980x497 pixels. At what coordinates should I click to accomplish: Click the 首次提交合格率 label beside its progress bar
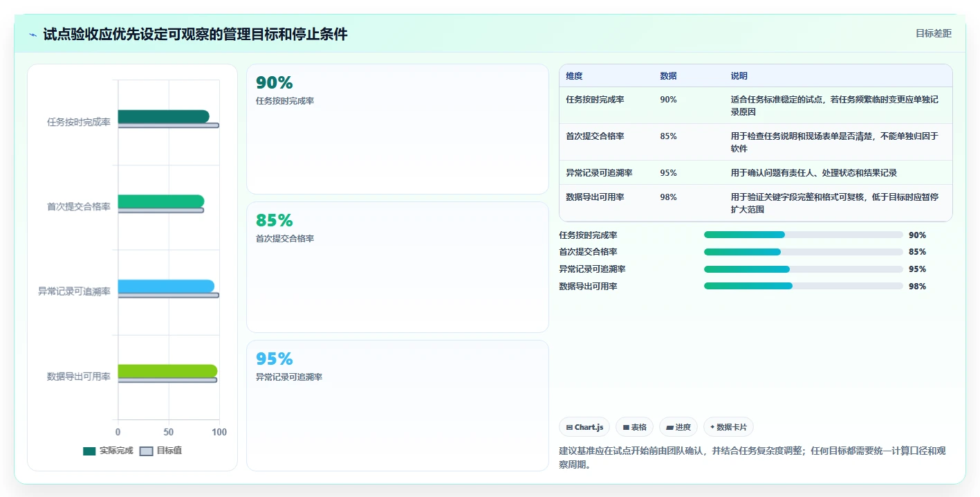point(588,252)
